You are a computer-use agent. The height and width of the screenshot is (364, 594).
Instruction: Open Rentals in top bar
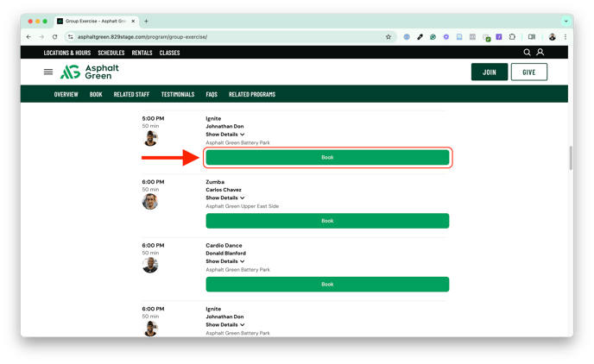[x=142, y=53]
